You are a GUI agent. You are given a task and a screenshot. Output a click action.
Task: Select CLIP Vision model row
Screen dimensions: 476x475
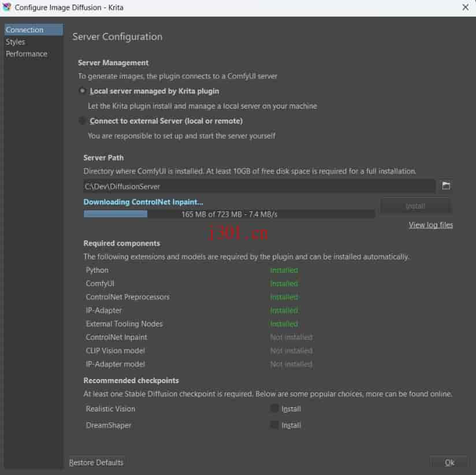click(x=199, y=351)
